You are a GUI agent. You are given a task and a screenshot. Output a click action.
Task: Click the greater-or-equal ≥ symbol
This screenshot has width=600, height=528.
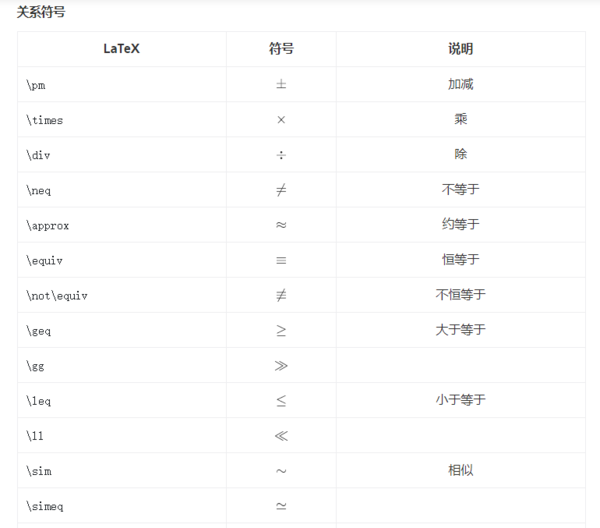281,330
